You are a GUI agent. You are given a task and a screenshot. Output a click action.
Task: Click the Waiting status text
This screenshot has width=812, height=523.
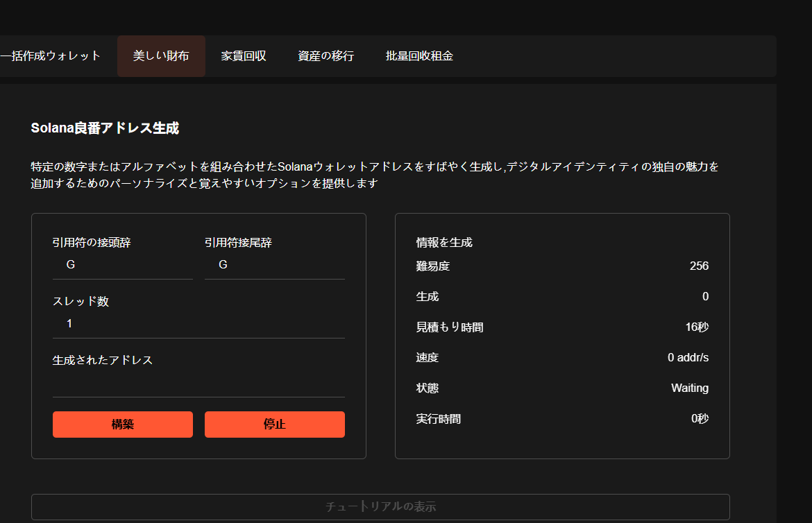[689, 388]
